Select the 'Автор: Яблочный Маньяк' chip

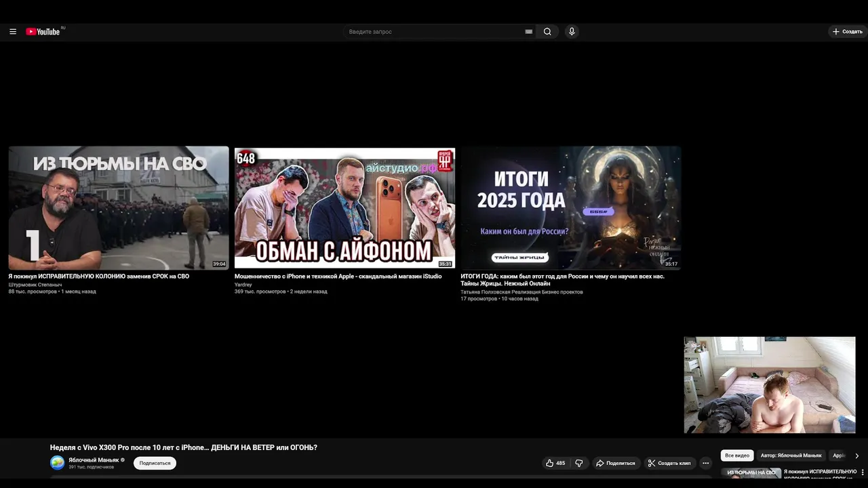click(791, 455)
